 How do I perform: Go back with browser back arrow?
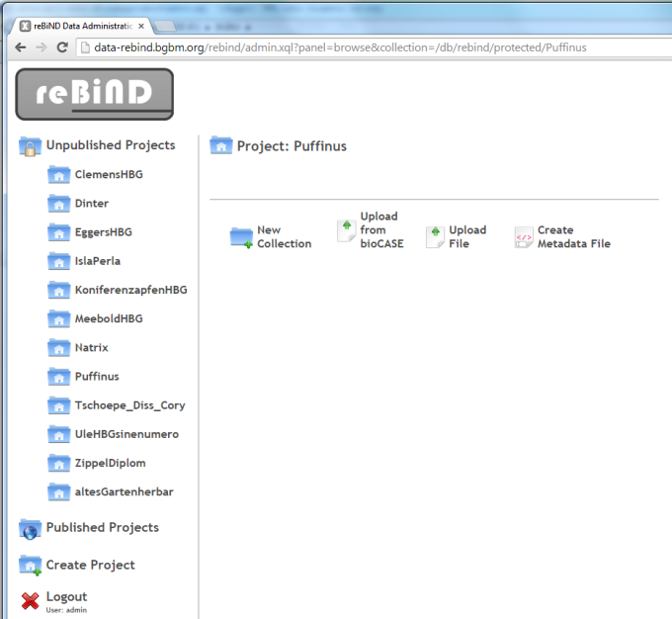tap(20, 47)
